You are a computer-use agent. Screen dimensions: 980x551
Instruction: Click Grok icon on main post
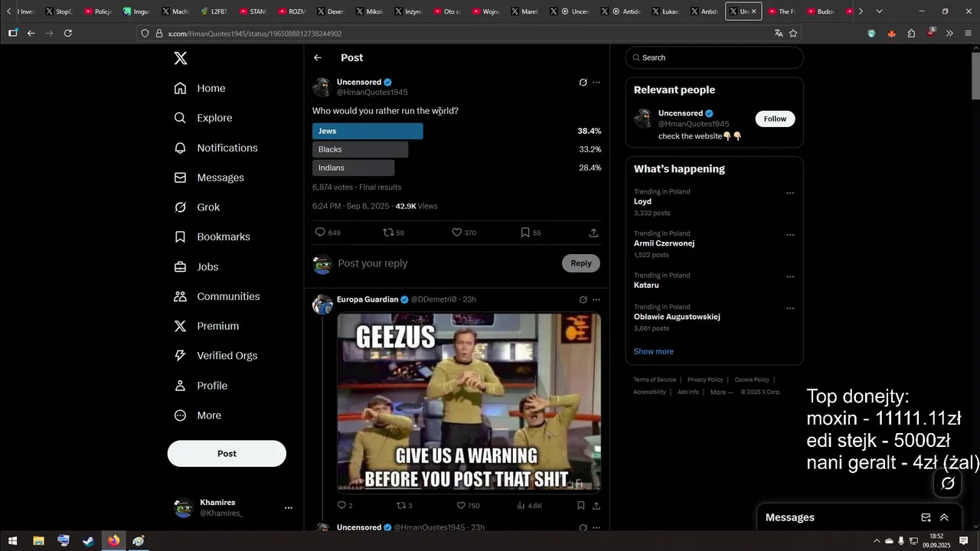583,83
